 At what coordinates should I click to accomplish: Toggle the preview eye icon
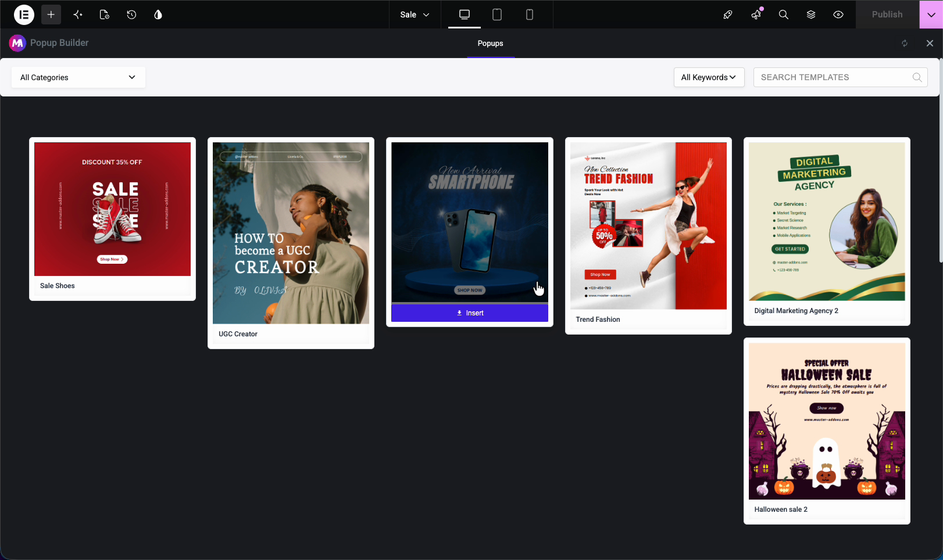coord(838,15)
